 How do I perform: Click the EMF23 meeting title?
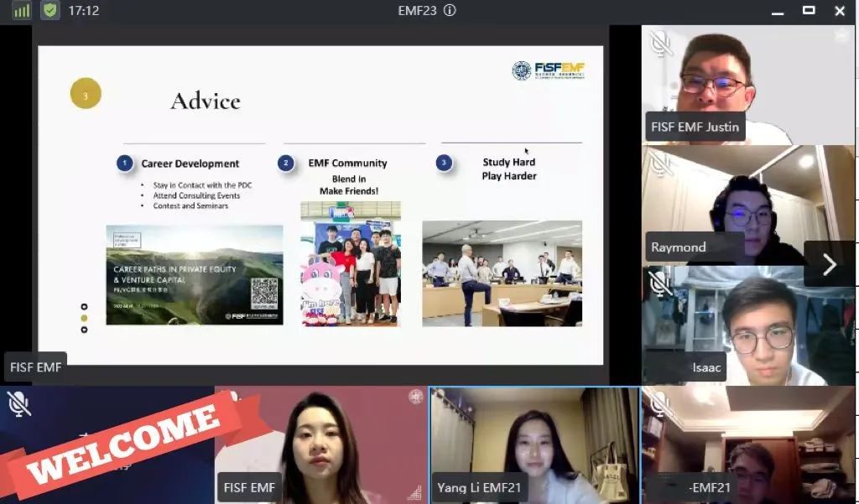pyautogui.click(x=418, y=11)
